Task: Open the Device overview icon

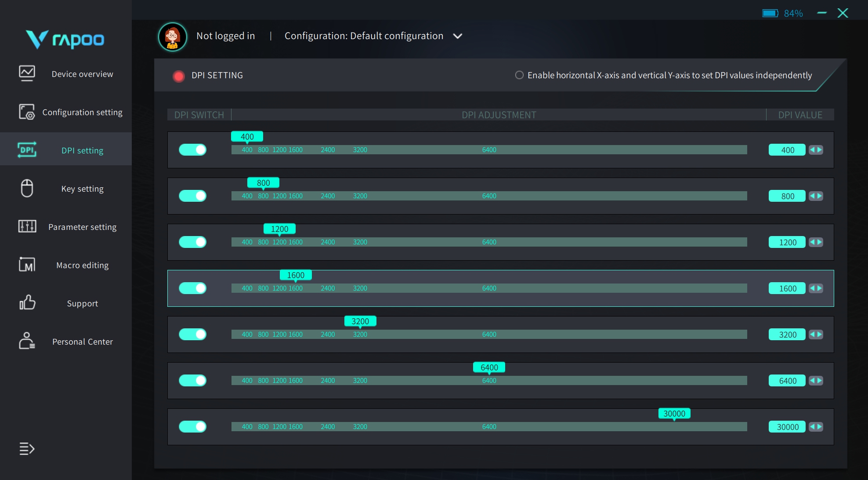Action: (x=27, y=73)
